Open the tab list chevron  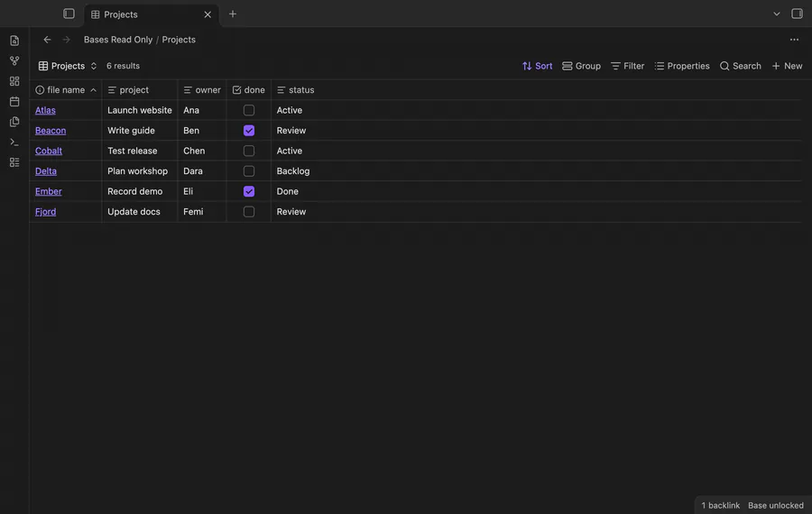coord(776,14)
